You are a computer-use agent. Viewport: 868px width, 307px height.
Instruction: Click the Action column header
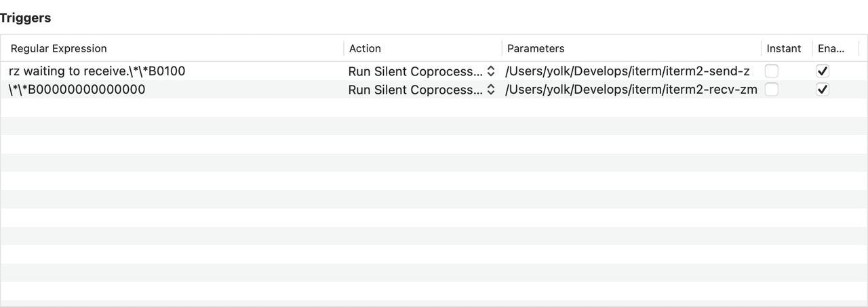pos(365,48)
